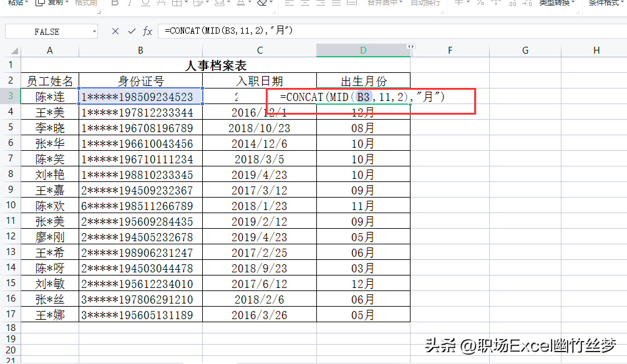Open the name box dropdown arrow
Screen dimensions: 627x364
94,31
